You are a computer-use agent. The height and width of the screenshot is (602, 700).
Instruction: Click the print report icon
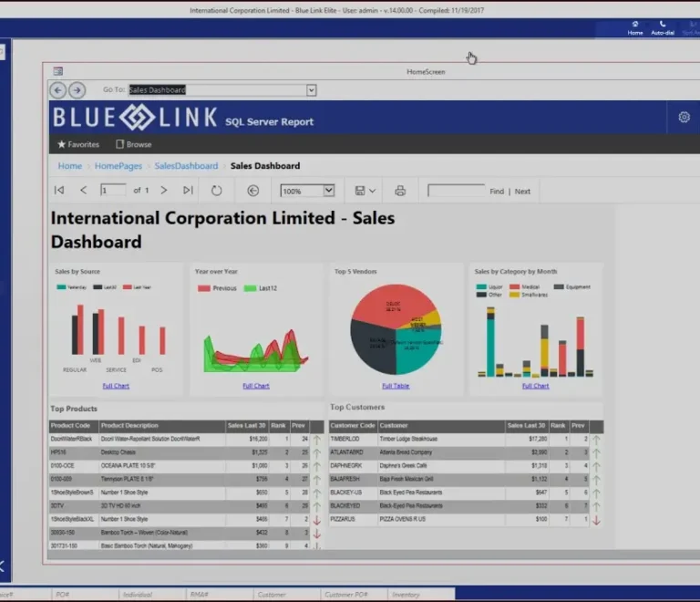[399, 191]
